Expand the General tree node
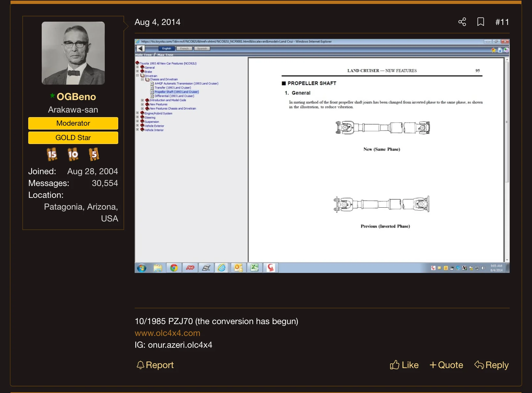The image size is (532, 393). tap(137, 67)
